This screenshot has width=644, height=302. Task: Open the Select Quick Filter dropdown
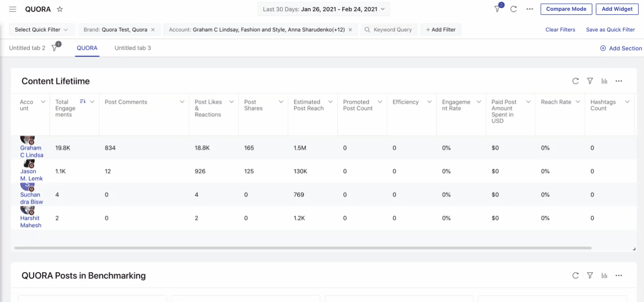(x=41, y=30)
